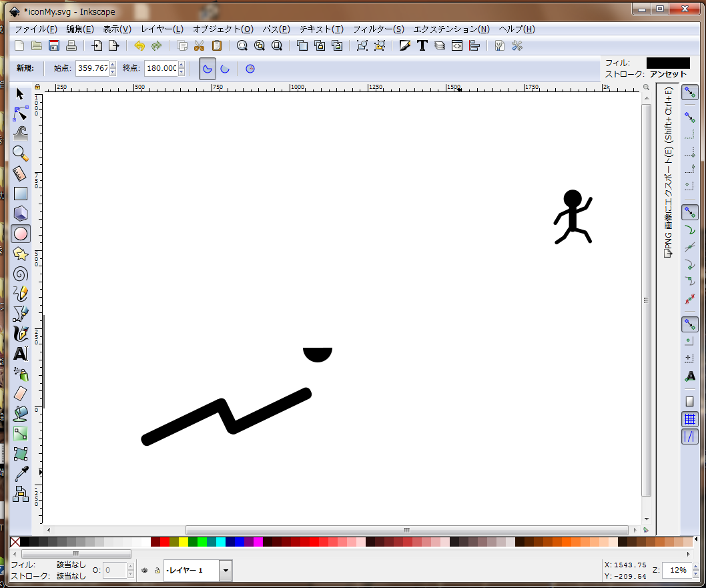706x588 pixels.
Task: Select the Rectangle tool
Action: 21,194
